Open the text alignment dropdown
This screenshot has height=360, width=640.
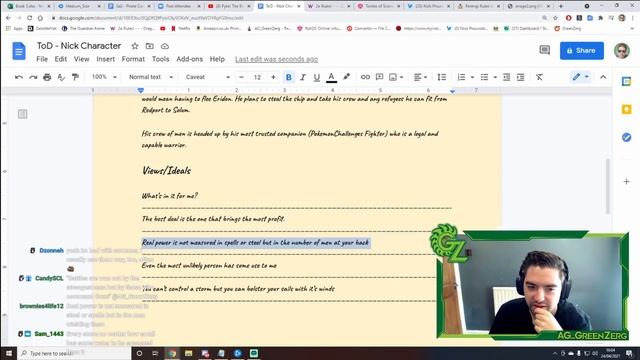pyautogui.click(x=420, y=77)
